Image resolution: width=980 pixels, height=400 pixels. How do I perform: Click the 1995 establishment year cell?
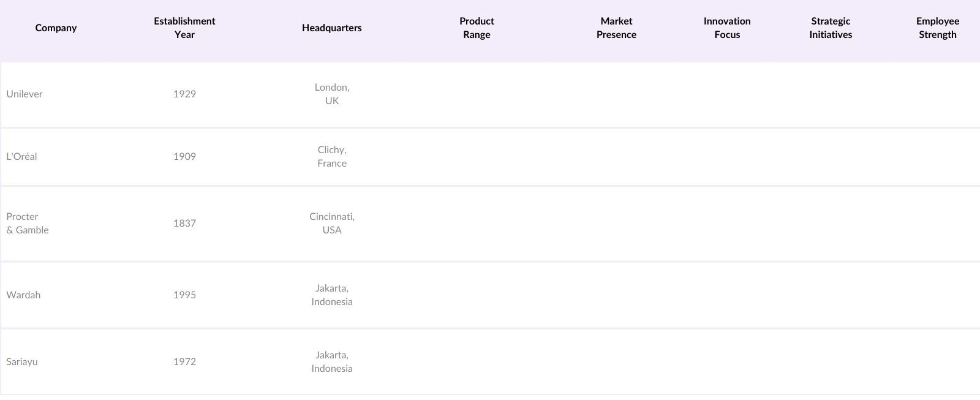pyautogui.click(x=184, y=295)
